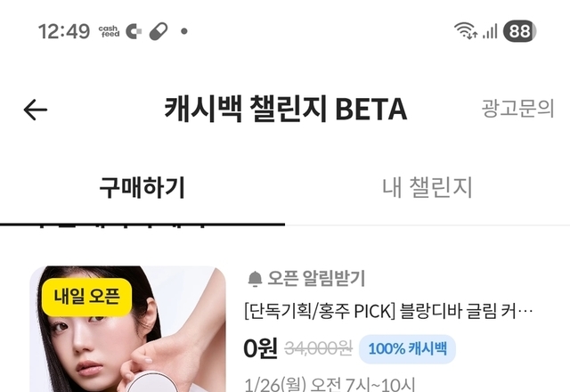Tap the Wi-Fi status icon
The width and height of the screenshot is (570, 392).
tap(466, 30)
